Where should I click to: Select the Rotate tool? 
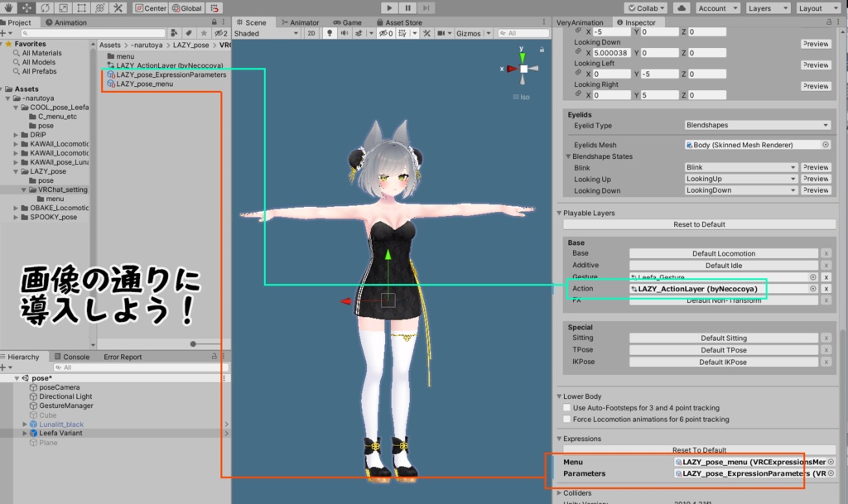(x=45, y=8)
